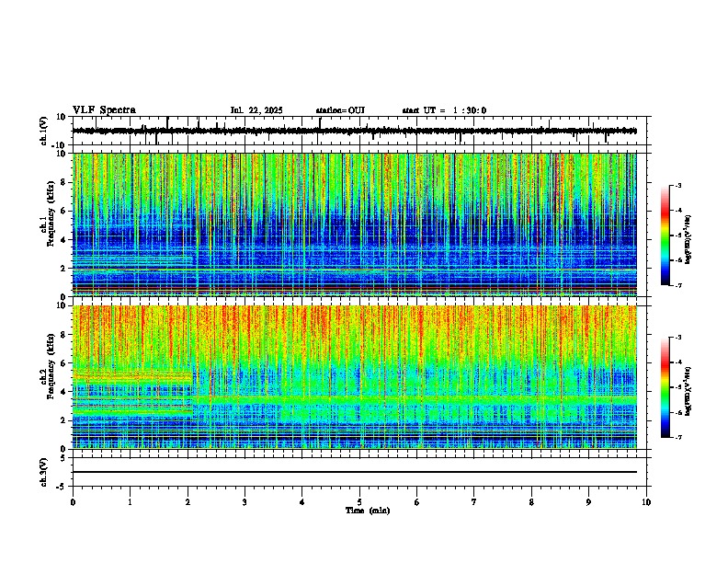728x563 pixels.
Task: Click the date text "Jul. 22, 2025"
Action: pos(256,110)
